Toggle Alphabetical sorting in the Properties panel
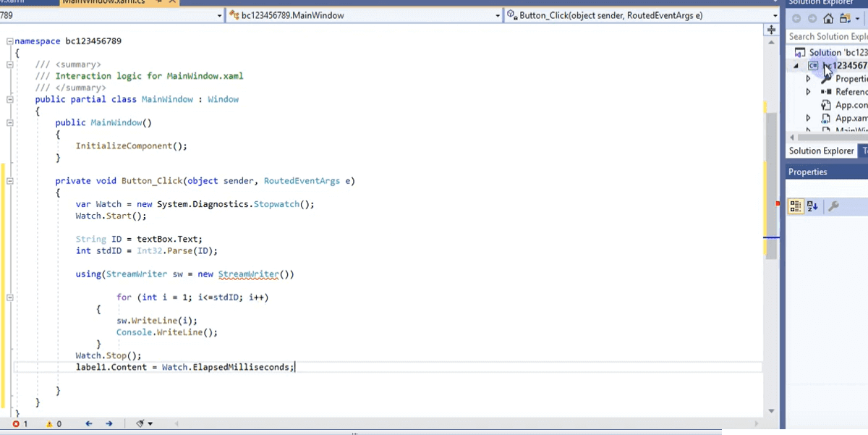The width and height of the screenshot is (868, 435). coord(812,204)
